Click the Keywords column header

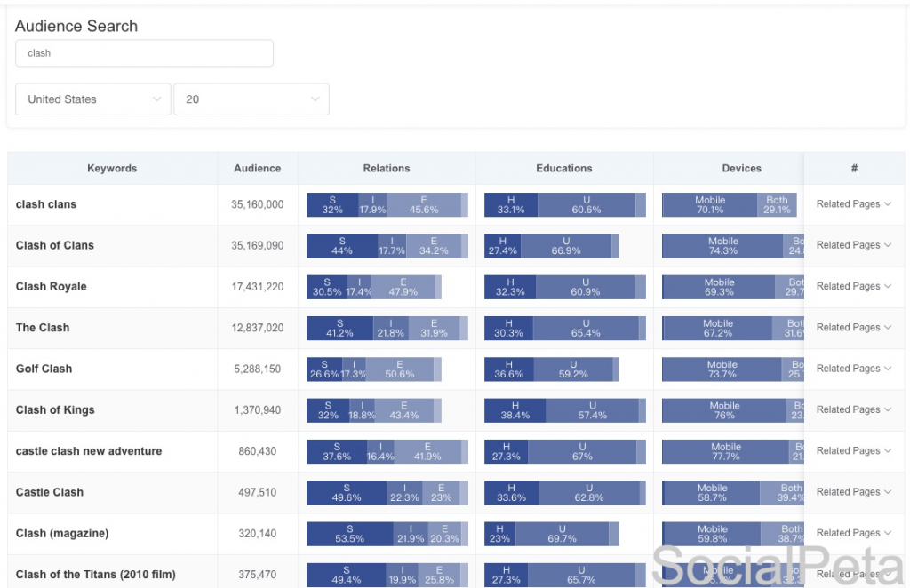click(112, 168)
